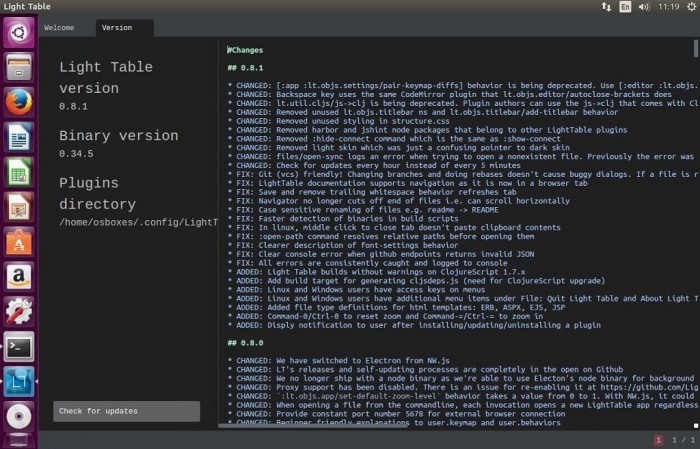The width and height of the screenshot is (700, 449).
Task: Click the Light Table version value 0.8.1
Action: [73, 107]
